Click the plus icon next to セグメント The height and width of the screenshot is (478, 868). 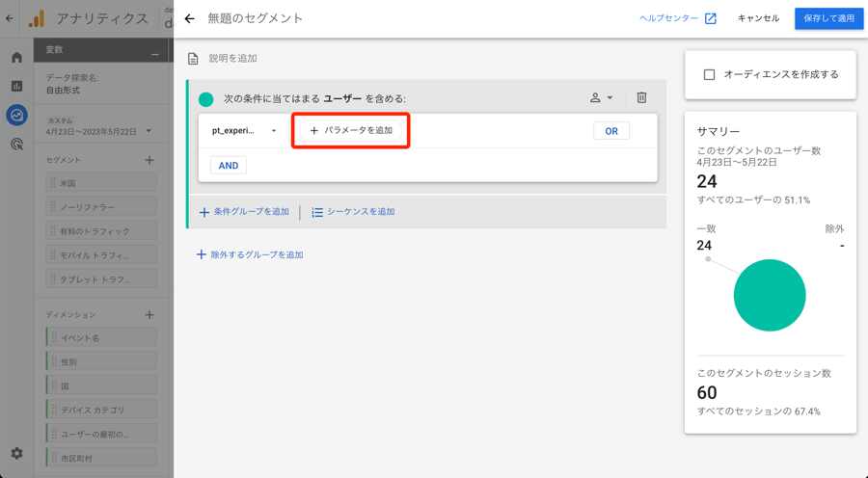point(149,160)
